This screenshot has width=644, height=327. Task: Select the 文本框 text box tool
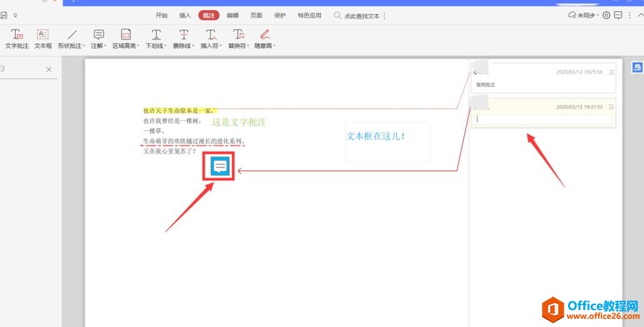tap(43, 39)
